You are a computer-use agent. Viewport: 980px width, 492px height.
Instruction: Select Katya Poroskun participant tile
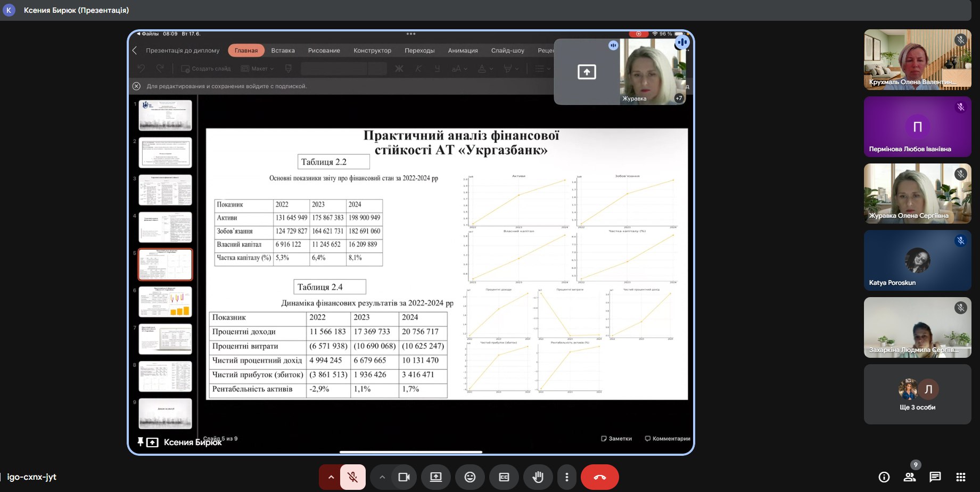pos(918,260)
